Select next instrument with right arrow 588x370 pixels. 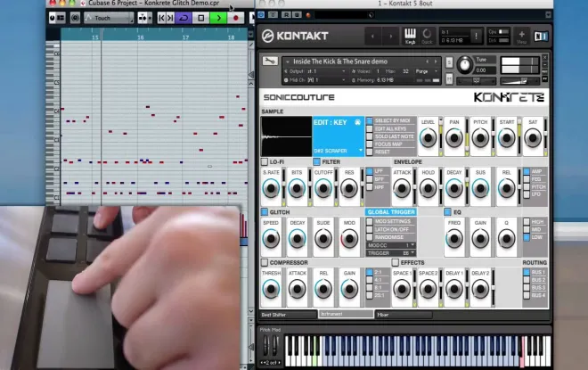(436, 62)
